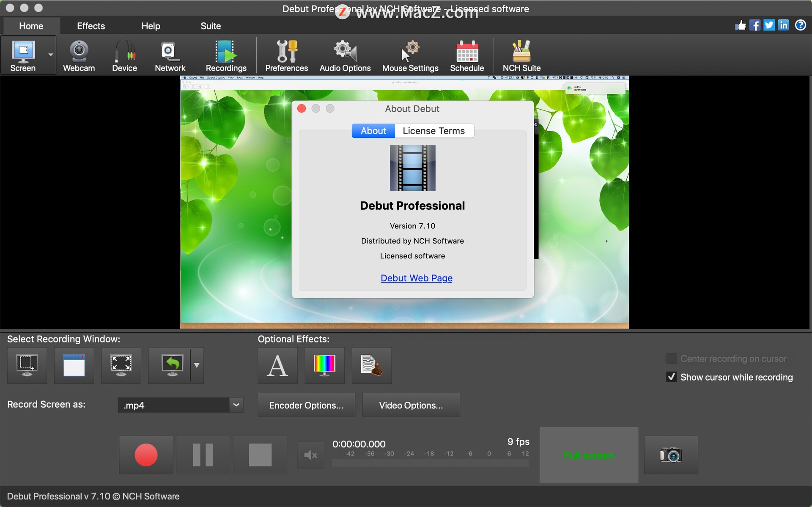Open the Suite tab
Screen dimensions: 812x507
[x=211, y=26]
